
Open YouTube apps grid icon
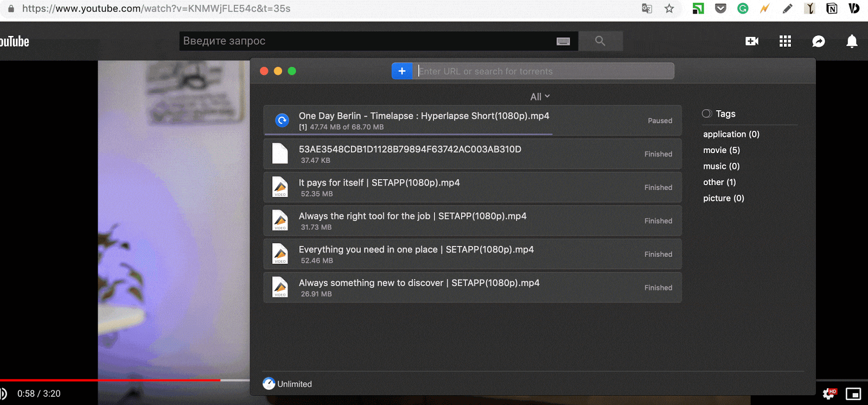point(785,41)
